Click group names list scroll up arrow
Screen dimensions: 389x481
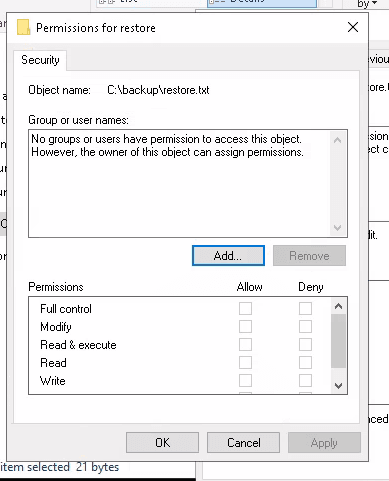pos(337,140)
